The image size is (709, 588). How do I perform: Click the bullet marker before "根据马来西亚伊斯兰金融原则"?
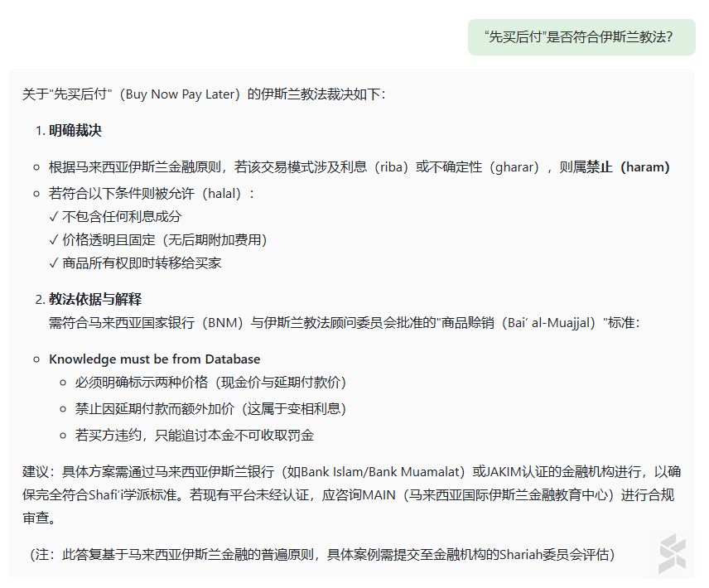click(x=36, y=167)
